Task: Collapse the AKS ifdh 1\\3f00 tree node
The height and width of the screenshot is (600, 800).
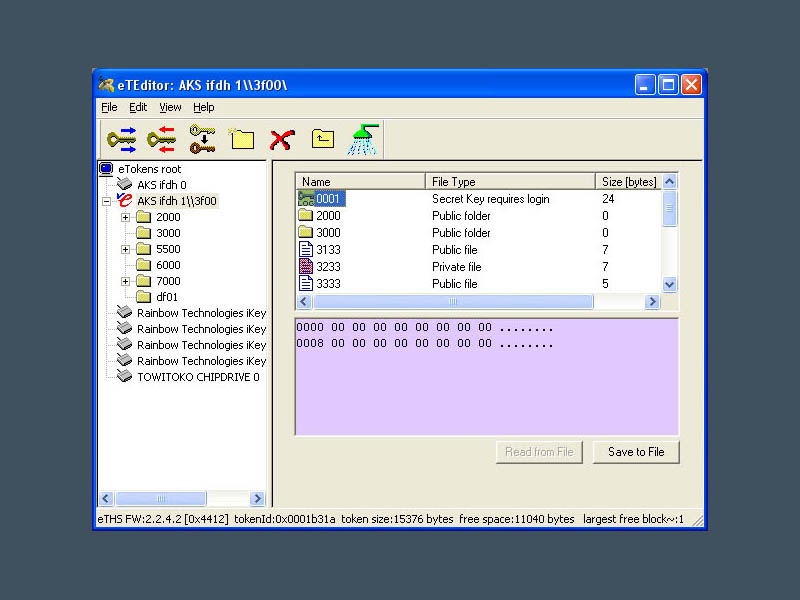Action: (106, 201)
